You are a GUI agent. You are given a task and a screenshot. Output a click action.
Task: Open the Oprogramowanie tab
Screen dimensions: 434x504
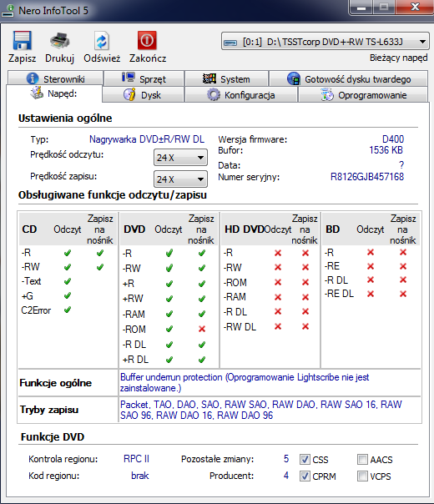point(363,95)
